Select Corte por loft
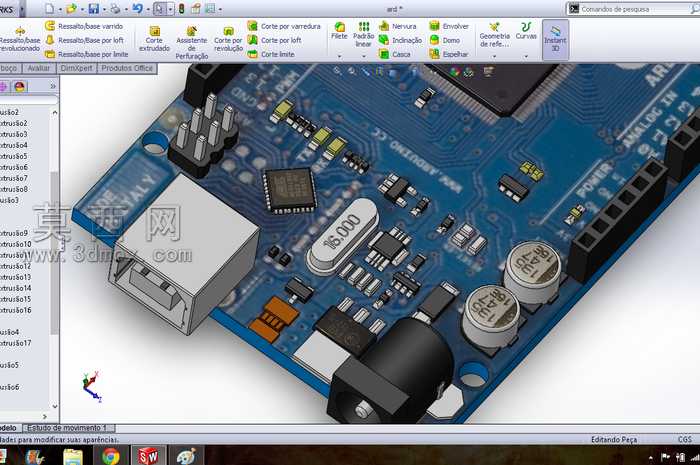 point(275,40)
